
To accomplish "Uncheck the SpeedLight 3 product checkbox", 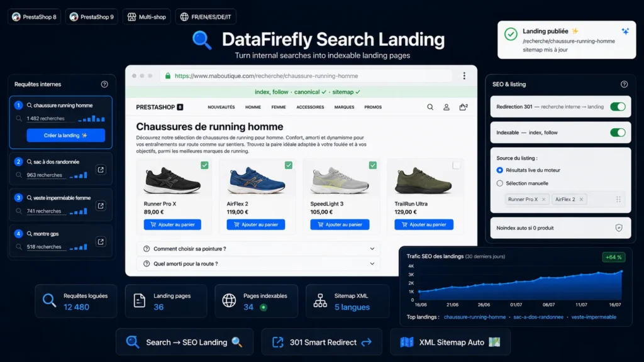I will point(372,165).
